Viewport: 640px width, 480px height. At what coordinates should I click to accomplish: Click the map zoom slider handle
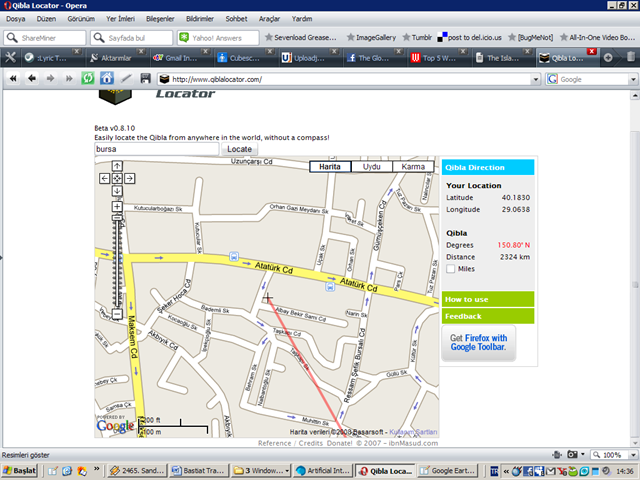[x=117, y=218]
